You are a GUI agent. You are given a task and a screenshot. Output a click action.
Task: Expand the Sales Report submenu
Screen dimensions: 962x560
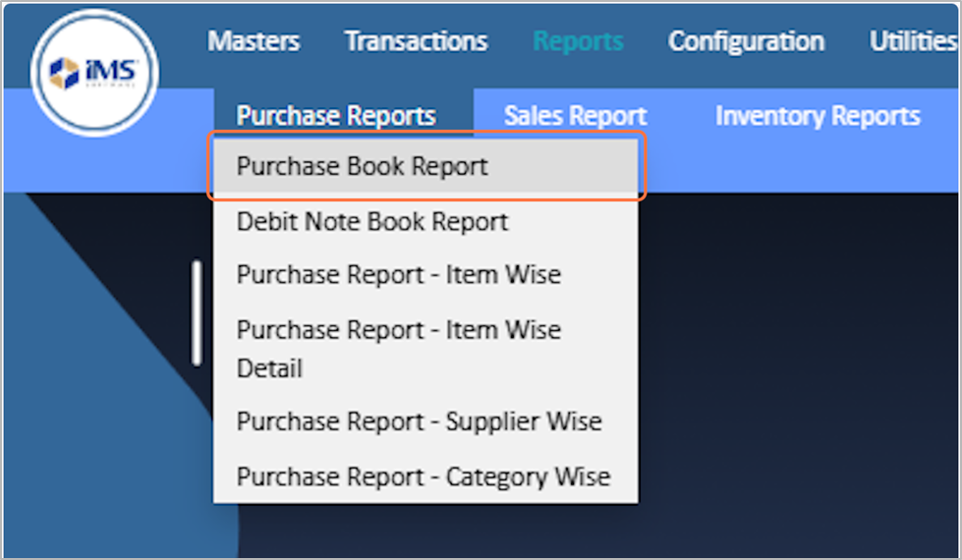tap(575, 116)
